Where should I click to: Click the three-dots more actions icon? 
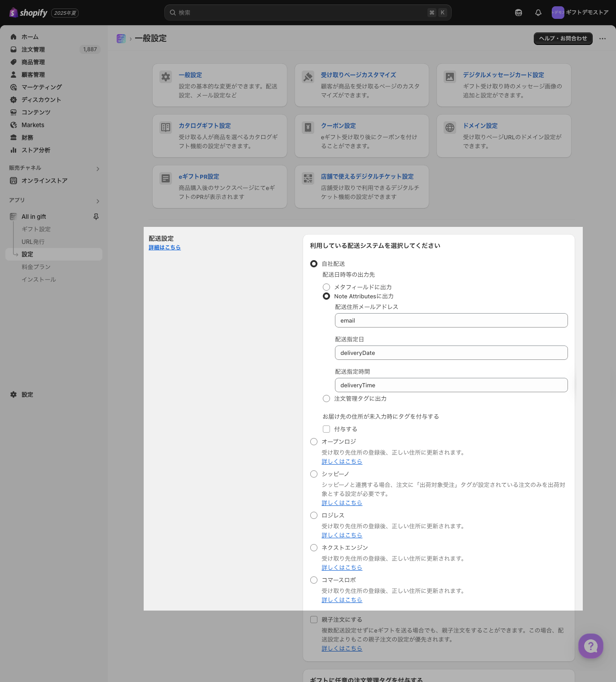click(603, 39)
